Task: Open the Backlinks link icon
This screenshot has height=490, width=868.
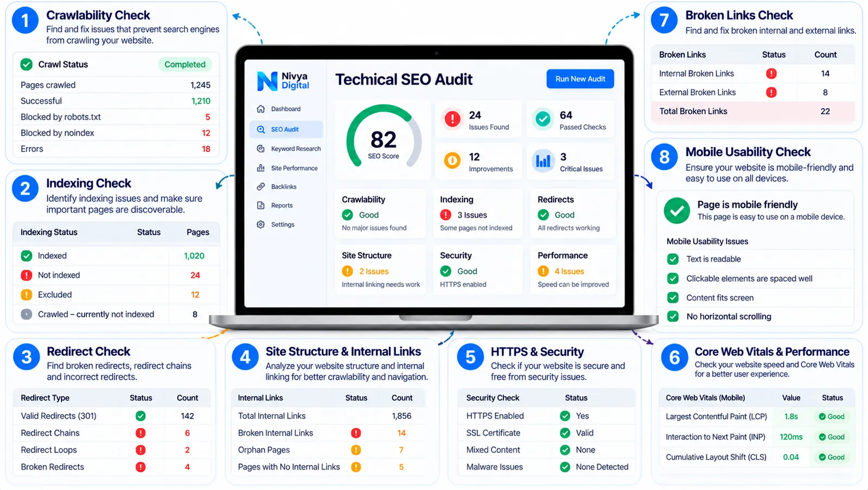Action: [261, 187]
